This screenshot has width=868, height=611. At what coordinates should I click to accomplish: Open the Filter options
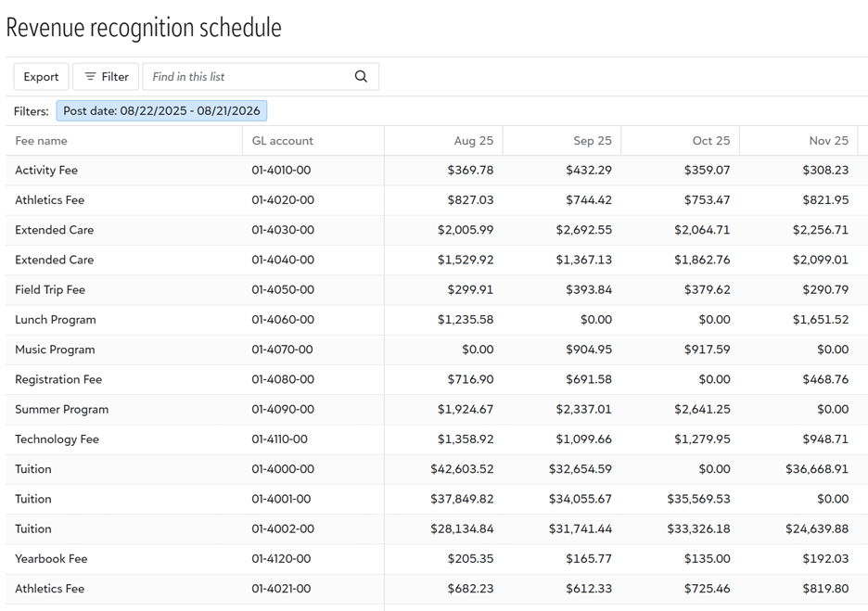106,76
